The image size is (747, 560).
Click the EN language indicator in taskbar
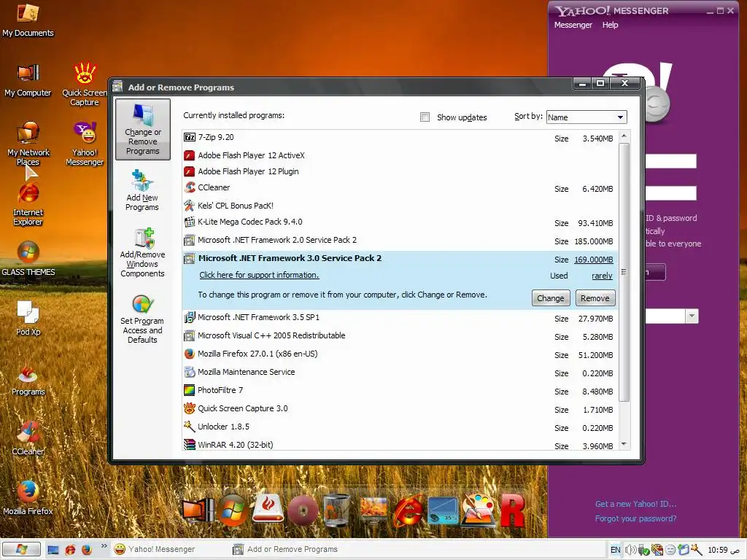616,550
